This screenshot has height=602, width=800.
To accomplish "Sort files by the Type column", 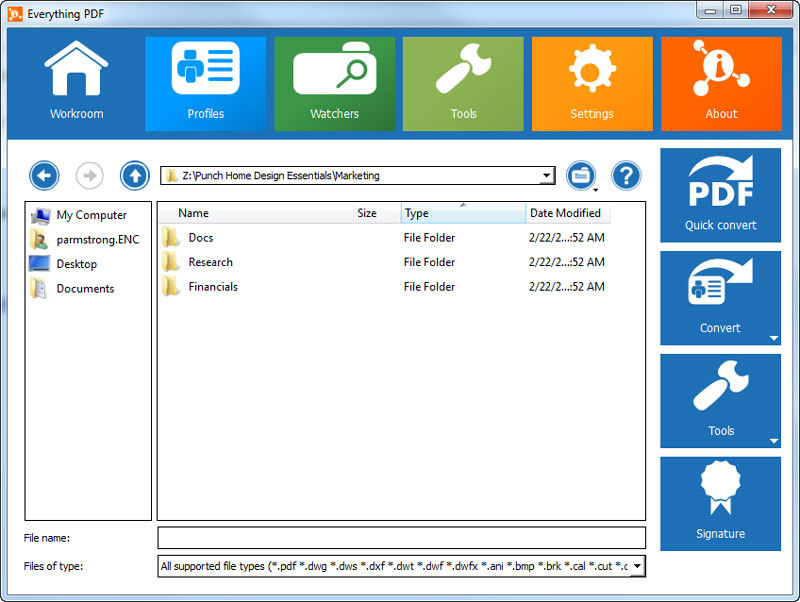I will 464,213.
